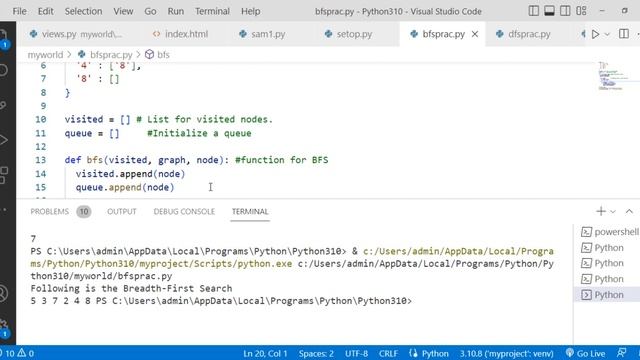Open the Go menu
Viewport: 640px width, 360px height.
click(150, 11)
